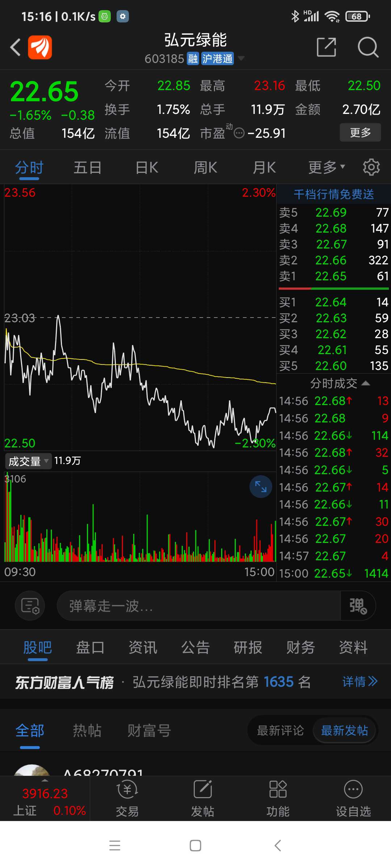The height and width of the screenshot is (868, 391).
Task: Switch to the 分时 chart tab
Action: pos(29,168)
